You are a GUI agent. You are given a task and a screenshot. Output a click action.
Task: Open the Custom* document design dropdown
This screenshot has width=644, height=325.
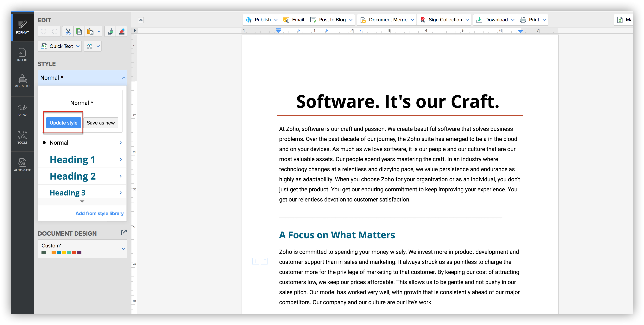82,249
